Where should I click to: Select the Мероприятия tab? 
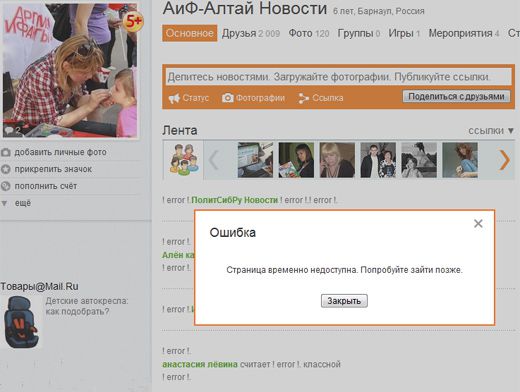coord(464,33)
